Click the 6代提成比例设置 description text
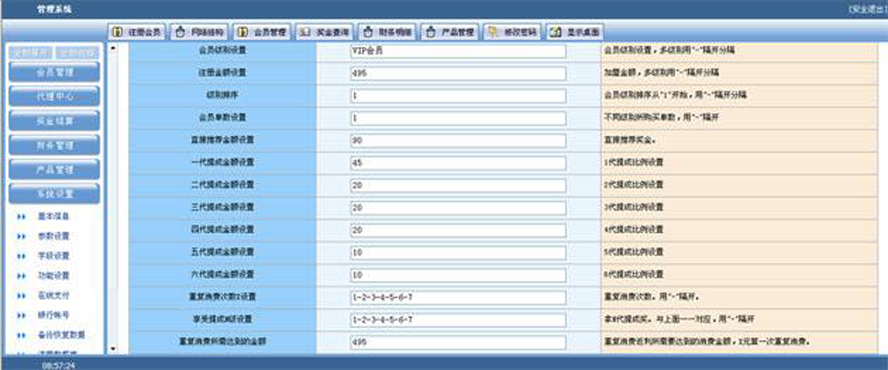Image resolution: width=888 pixels, height=370 pixels. [633, 275]
